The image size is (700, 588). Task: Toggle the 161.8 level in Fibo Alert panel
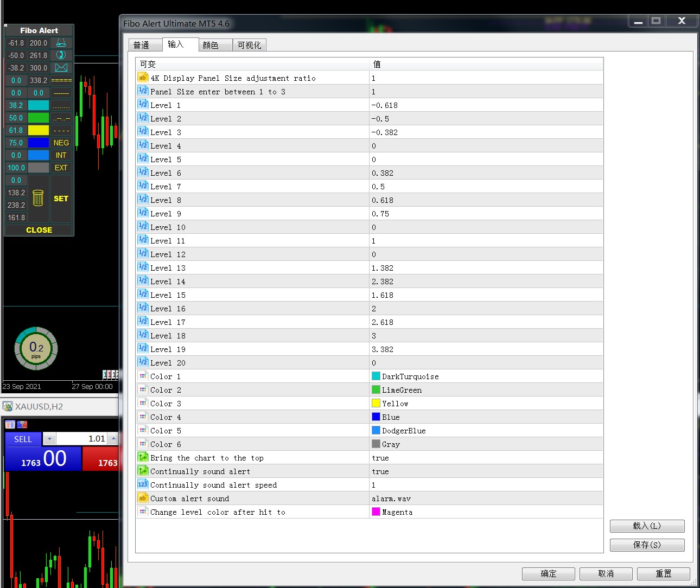click(16, 218)
